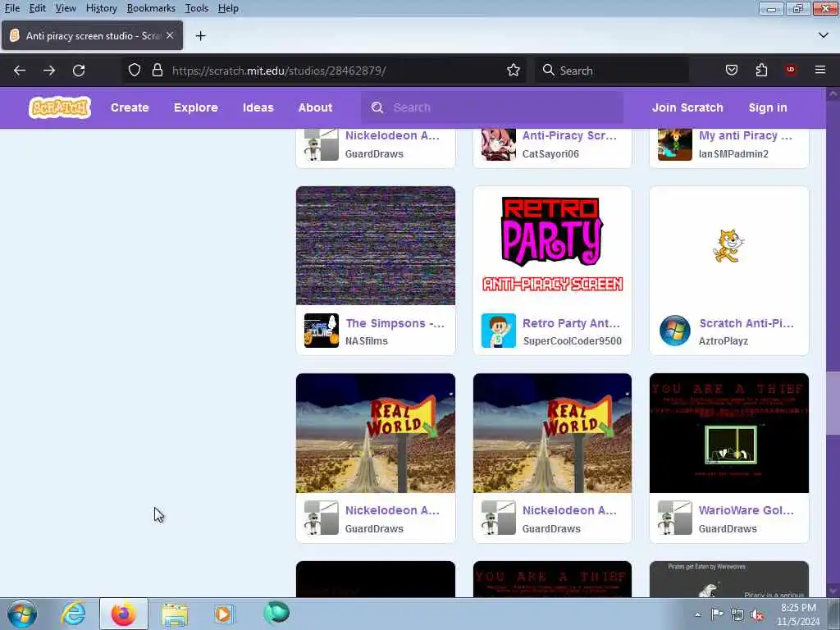List all tabs with the chevron

(x=824, y=35)
